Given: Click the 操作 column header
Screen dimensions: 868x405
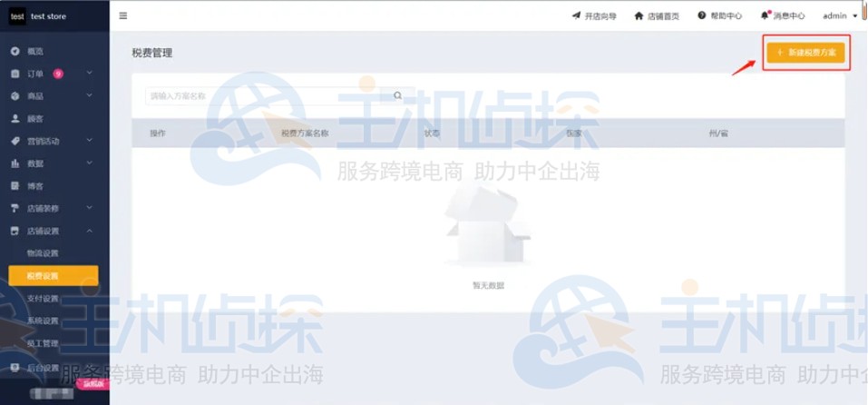Looking at the screenshot, I should pyautogui.click(x=158, y=133).
